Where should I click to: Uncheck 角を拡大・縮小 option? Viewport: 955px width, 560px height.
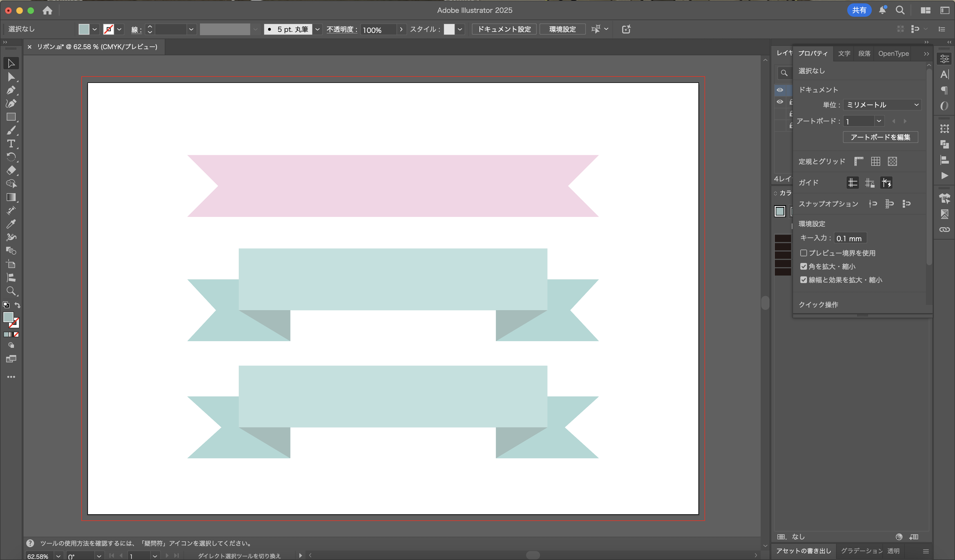(803, 266)
